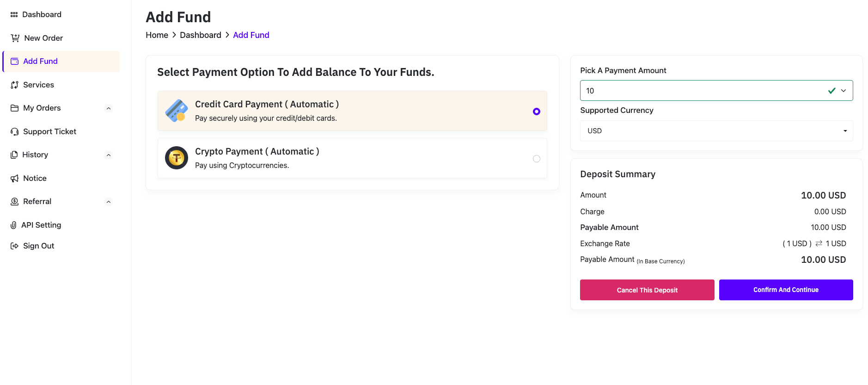Image resolution: width=868 pixels, height=385 pixels.
Task: Select the Crypto Payment radio button
Action: pos(536,159)
